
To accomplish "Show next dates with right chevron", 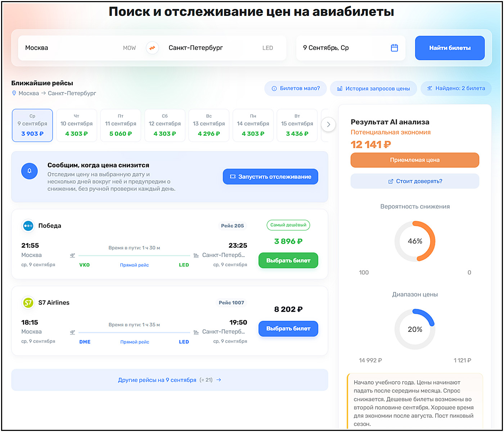I will [328, 125].
